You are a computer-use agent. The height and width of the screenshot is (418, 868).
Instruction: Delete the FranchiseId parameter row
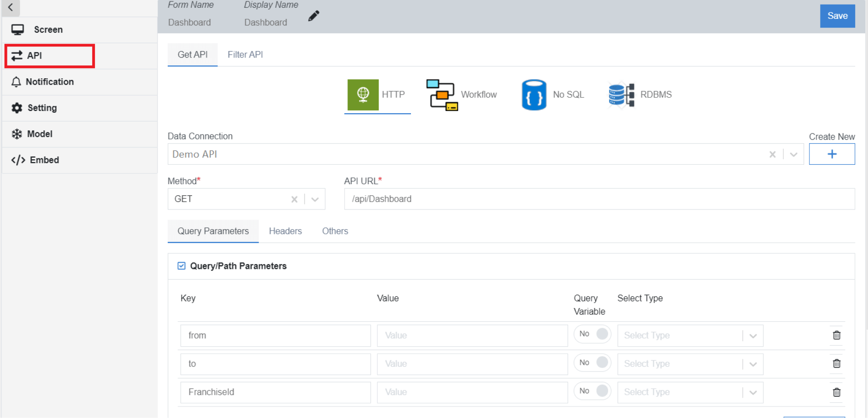[x=837, y=392]
